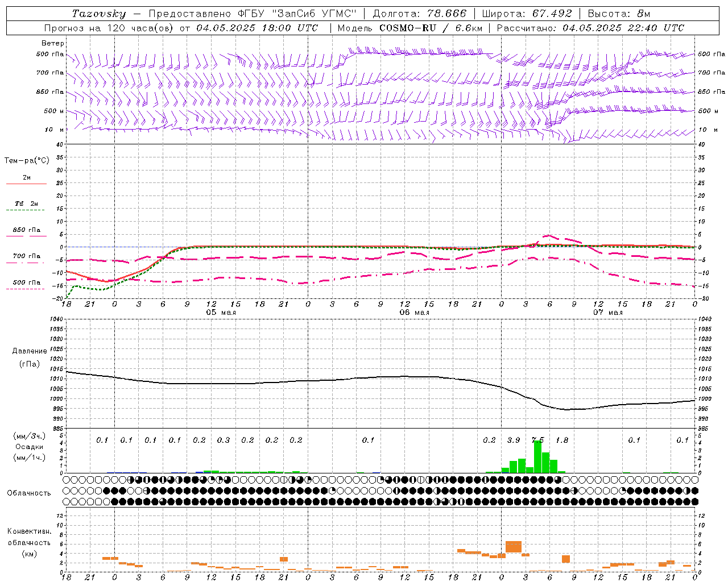Viewport: 728px width, 582px height.
Task: Click the computed time "04.05.2025 22:40 UTC"
Action: click(623, 28)
